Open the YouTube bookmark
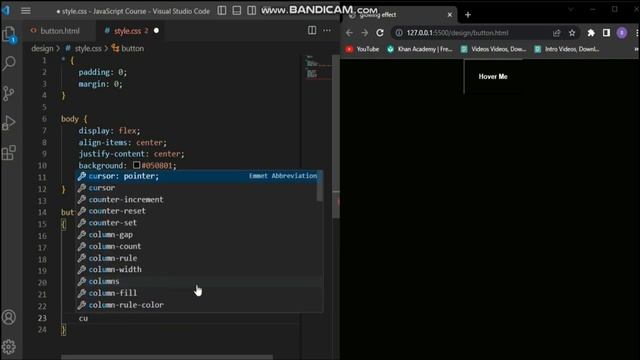This screenshot has width=640, height=360. pos(362,49)
